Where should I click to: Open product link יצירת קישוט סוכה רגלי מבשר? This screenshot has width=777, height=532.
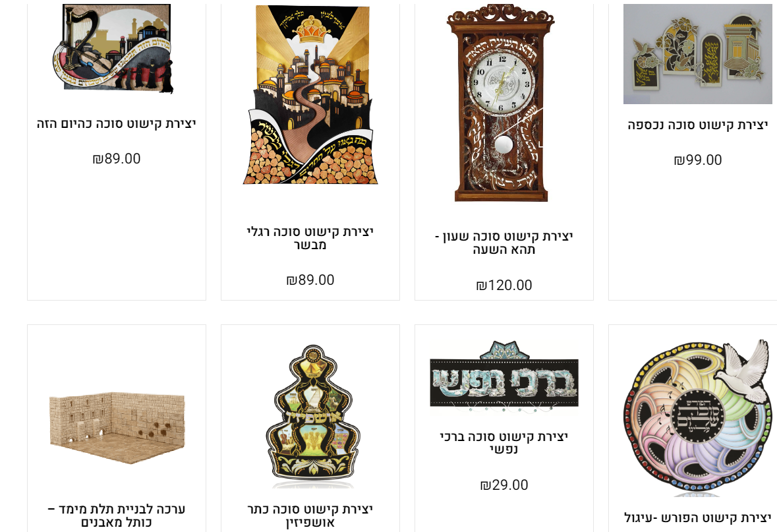pyautogui.click(x=310, y=238)
